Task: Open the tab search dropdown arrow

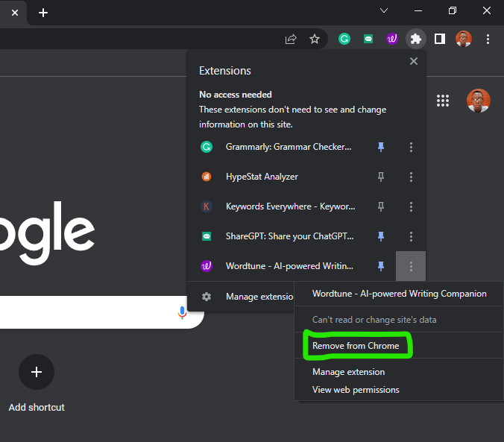Action: tap(384, 10)
